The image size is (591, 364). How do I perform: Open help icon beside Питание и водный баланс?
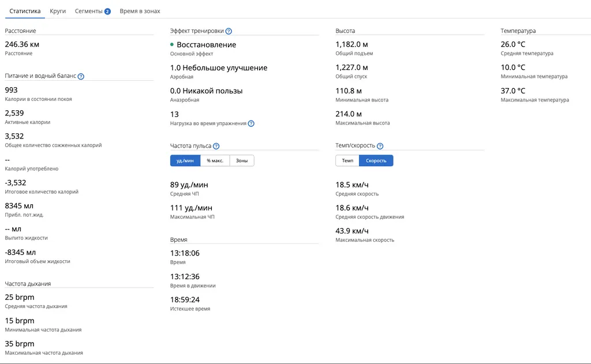(81, 76)
